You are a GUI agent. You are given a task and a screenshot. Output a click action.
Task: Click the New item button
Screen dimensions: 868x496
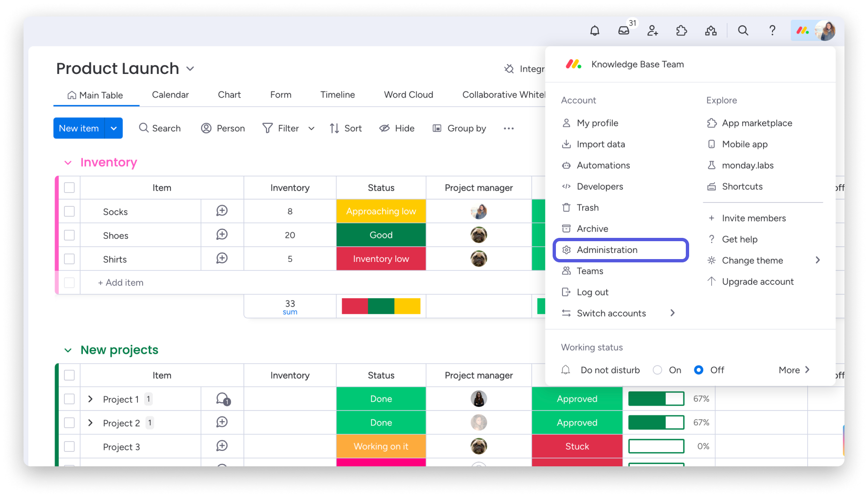(x=79, y=128)
